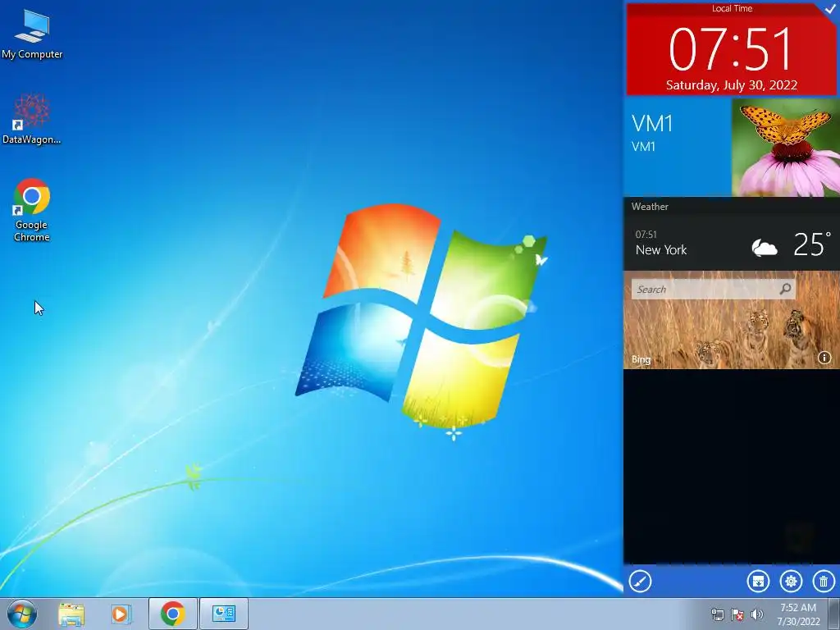Open sidebar settings gear icon

[x=791, y=582]
